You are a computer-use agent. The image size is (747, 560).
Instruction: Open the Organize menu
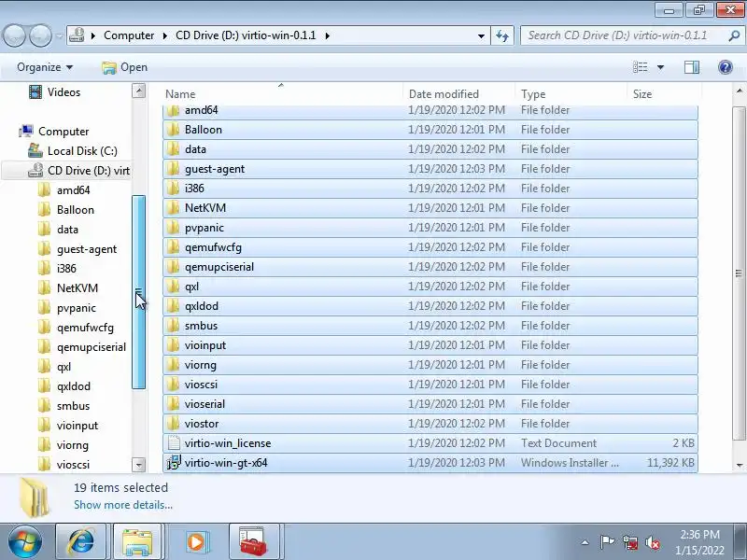pyautogui.click(x=45, y=67)
